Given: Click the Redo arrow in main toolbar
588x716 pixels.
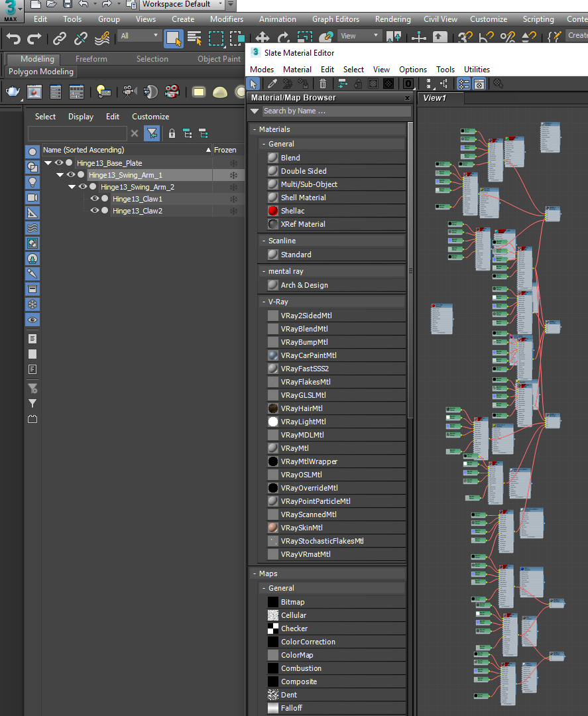Looking at the screenshot, I should coord(34,38).
